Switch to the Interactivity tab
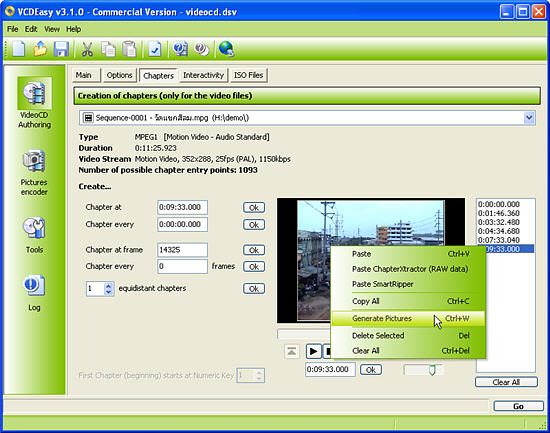Screen dimensions: 550x433 [x=203, y=75]
